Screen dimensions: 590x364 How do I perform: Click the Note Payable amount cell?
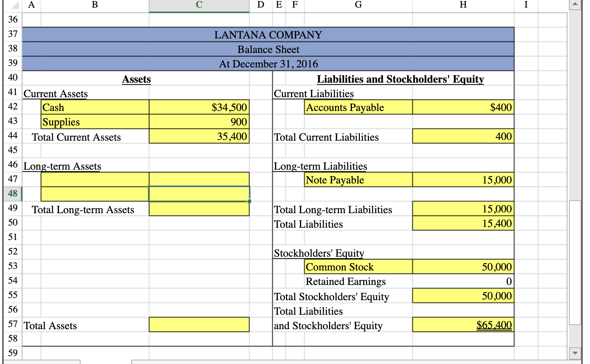(x=463, y=179)
